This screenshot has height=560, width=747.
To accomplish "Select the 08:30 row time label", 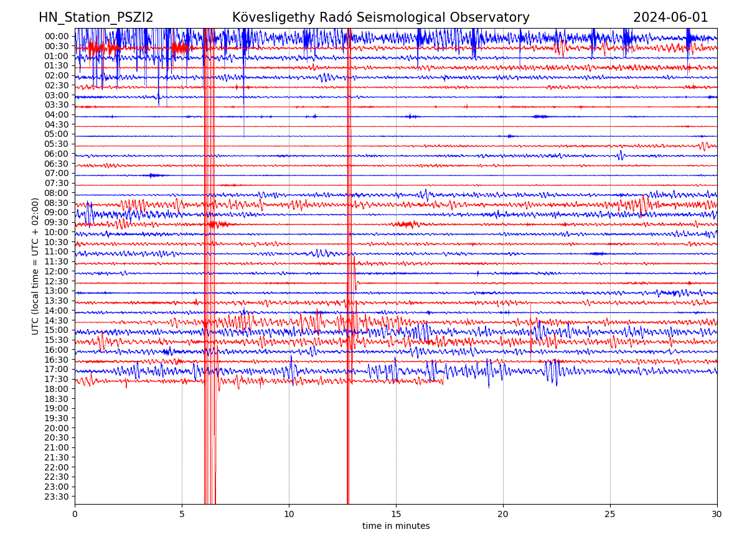I will click(56, 203).
